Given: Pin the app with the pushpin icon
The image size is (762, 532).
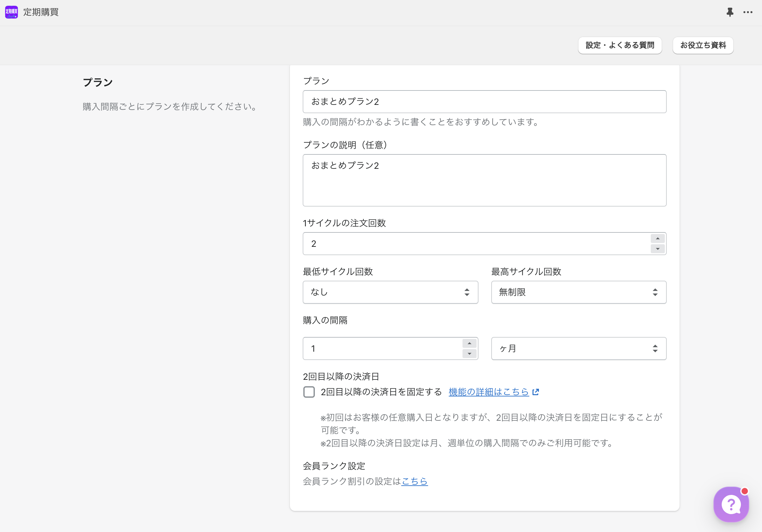Looking at the screenshot, I should point(729,12).
